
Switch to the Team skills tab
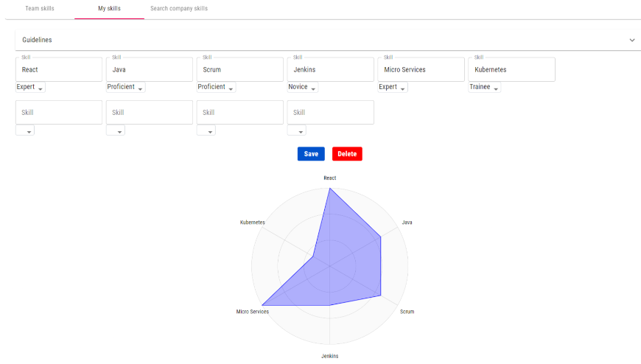(x=40, y=9)
